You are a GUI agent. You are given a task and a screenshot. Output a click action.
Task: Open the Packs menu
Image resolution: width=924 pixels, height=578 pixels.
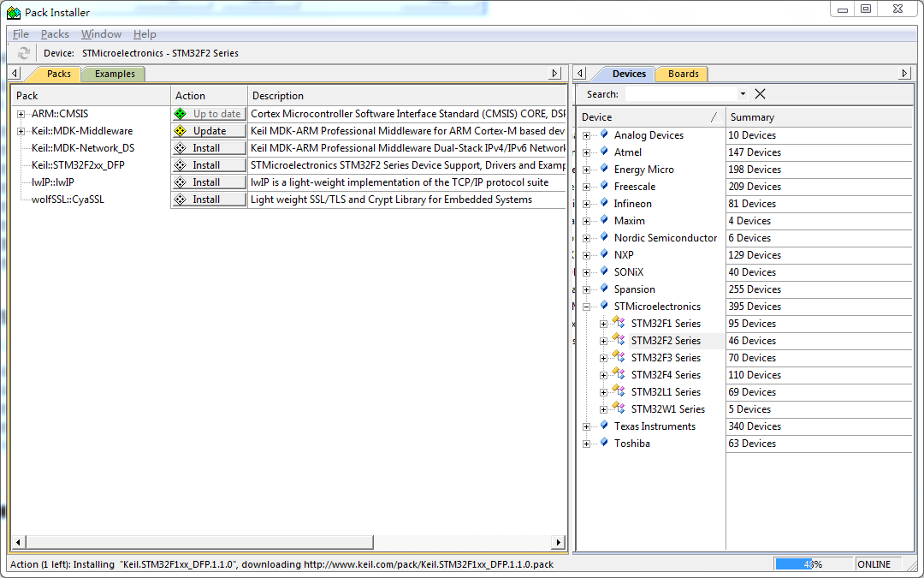(x=55, y=34)
